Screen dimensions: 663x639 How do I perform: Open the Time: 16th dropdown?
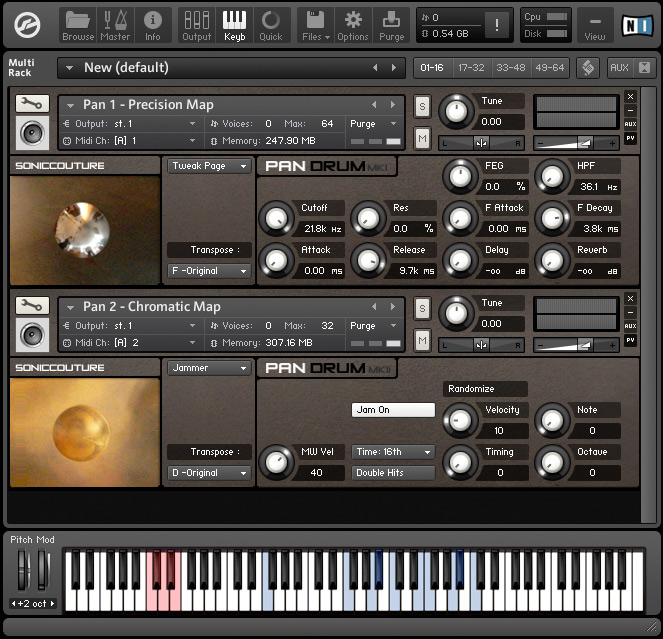(393, 452)
